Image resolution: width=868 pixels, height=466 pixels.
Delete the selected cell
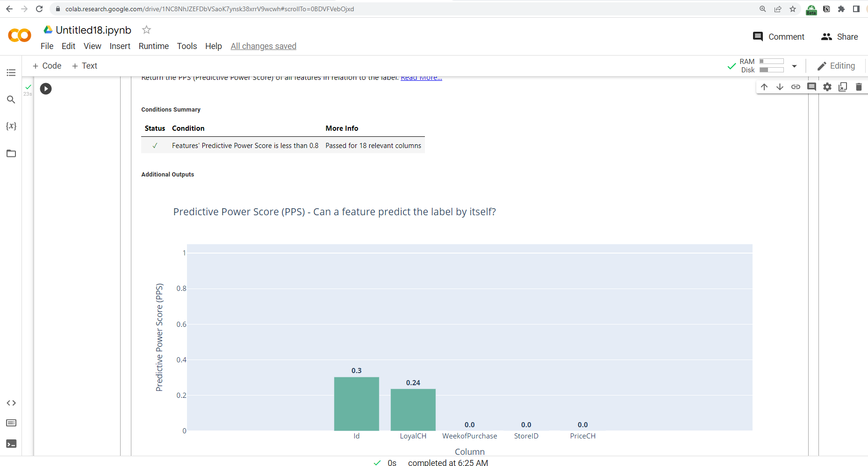tap(858, 87)
